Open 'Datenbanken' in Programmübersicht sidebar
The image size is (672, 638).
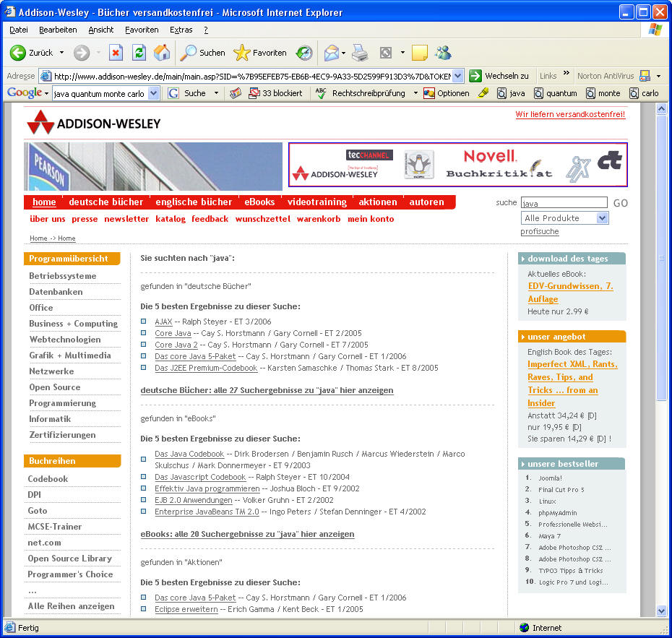tap(56, 292)
